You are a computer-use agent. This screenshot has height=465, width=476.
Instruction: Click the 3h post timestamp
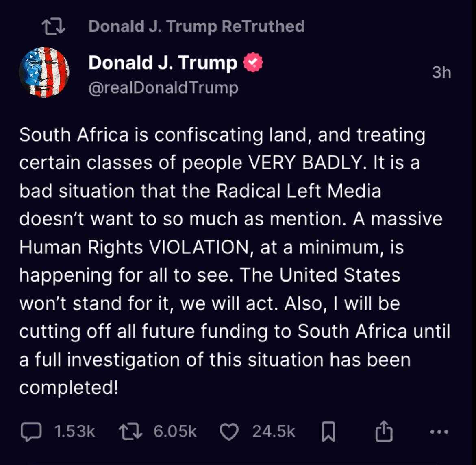click(441, 72)
